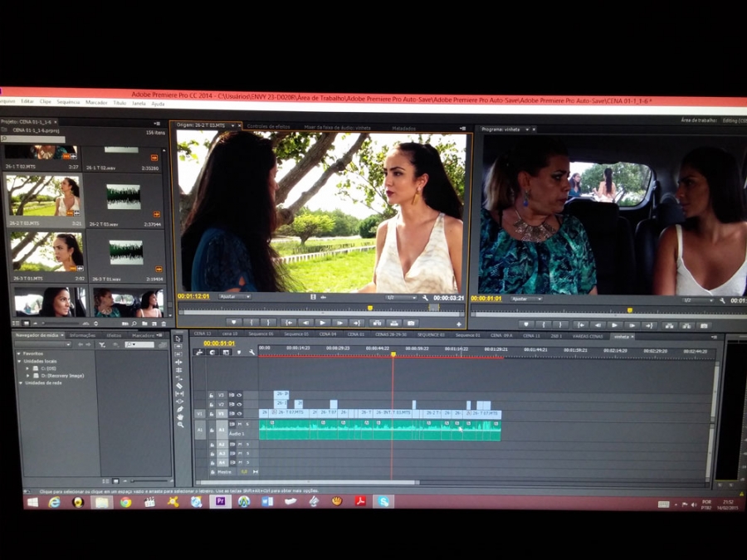Click Source monitor yellow playhead marker
The image size is (747, 560).
point(370,308)
